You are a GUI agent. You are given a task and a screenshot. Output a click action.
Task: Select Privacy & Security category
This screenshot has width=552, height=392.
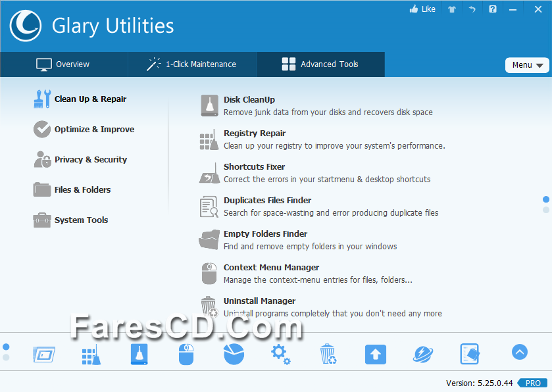(91, 160)
